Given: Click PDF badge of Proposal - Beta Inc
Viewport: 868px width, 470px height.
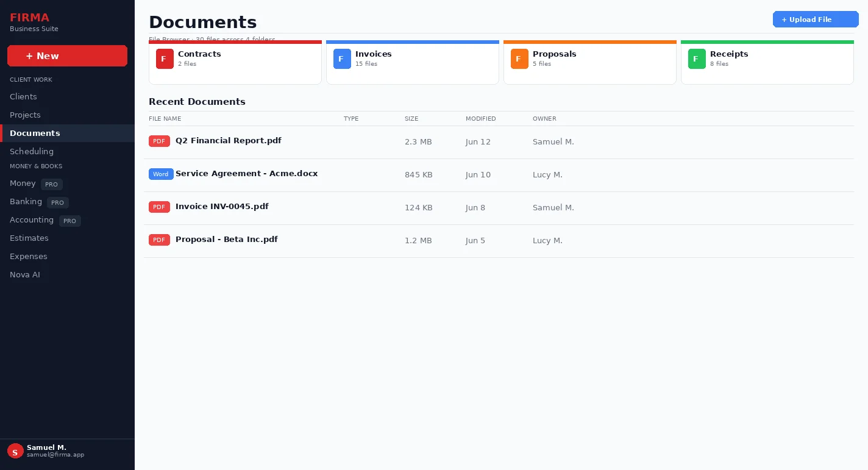Looking at the screenshot, I should [x=159, y=240].
